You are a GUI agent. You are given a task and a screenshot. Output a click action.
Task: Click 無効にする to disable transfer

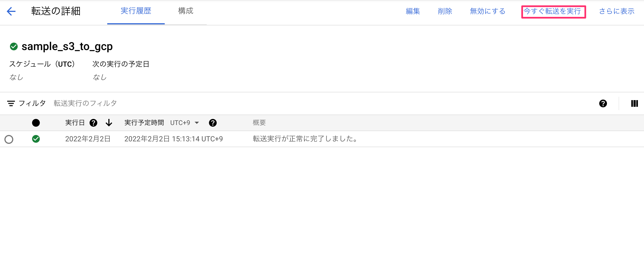click(488, 11)
